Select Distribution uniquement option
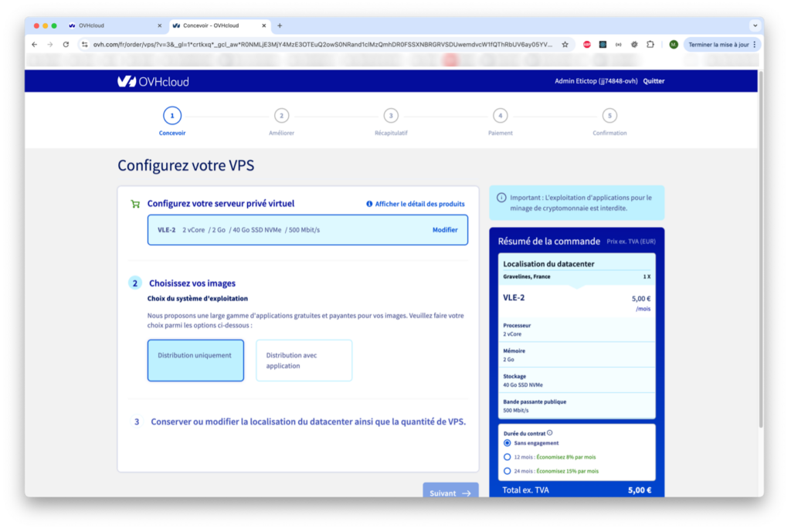 pos(195,360)
